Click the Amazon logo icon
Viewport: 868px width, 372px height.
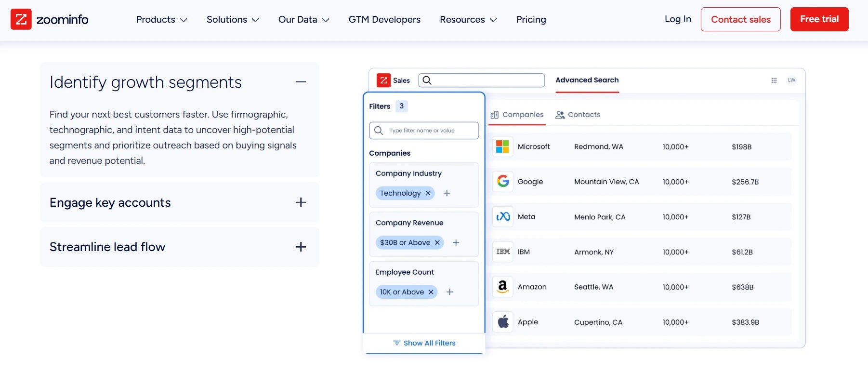pos(502,287)
